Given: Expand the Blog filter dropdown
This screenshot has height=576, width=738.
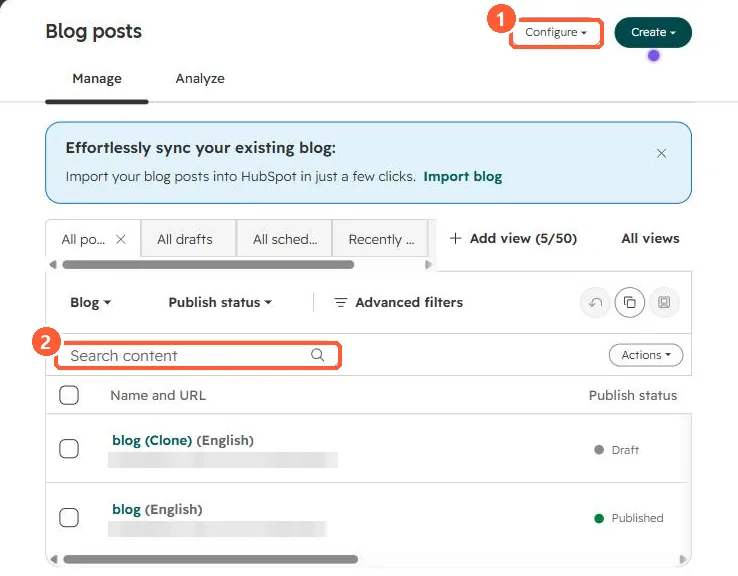Looking at the screenshot, I should [x=90, y=303].
